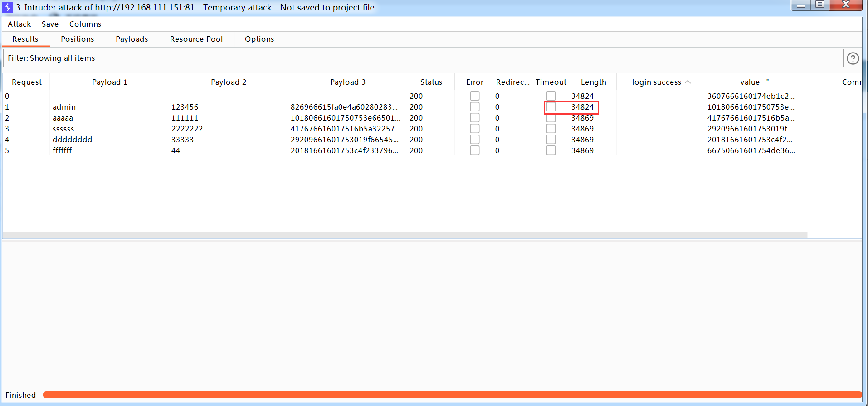Open the Columns menu
Screen dimensions: 868x406
point(85,24)
